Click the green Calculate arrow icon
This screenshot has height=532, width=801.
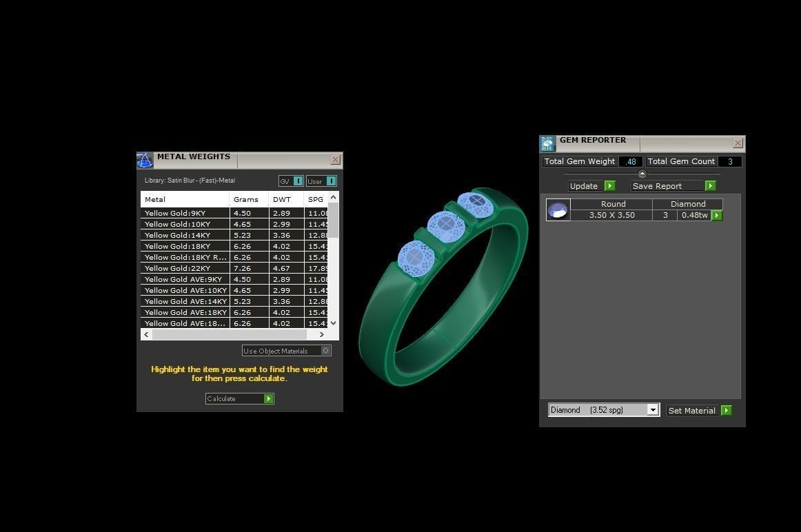coord(269,399)
